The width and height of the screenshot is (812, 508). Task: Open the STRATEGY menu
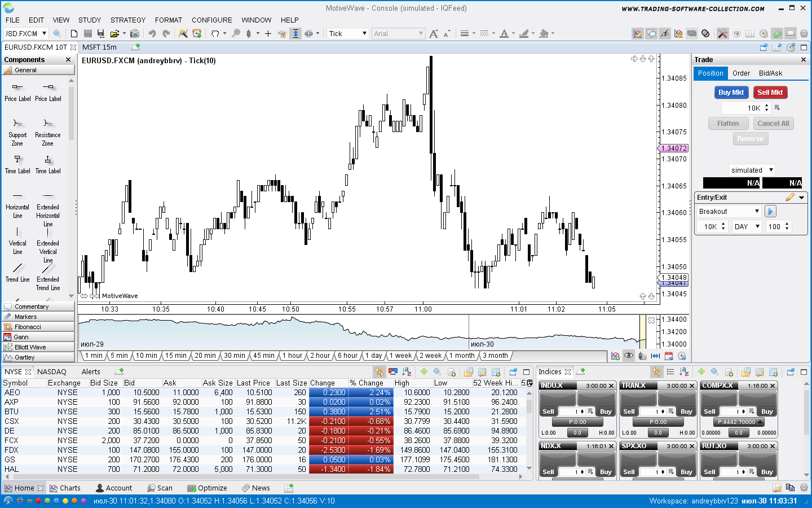pyautogui.click(x=128, y=20)
